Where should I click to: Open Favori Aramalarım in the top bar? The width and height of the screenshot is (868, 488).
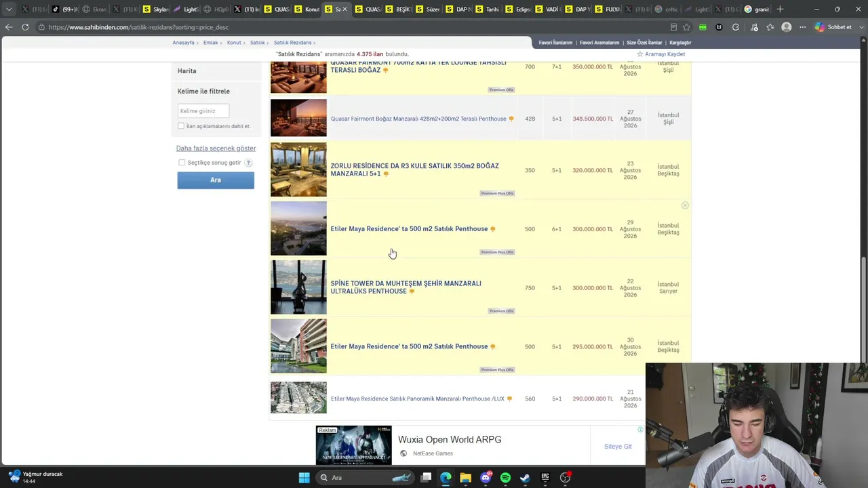599,43
